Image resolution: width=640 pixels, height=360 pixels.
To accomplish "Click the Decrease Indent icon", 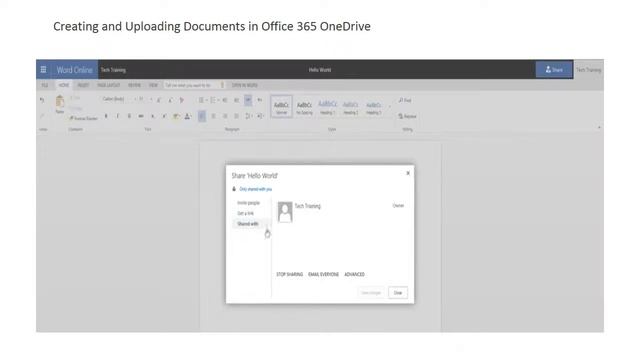I will coord(224,100).
